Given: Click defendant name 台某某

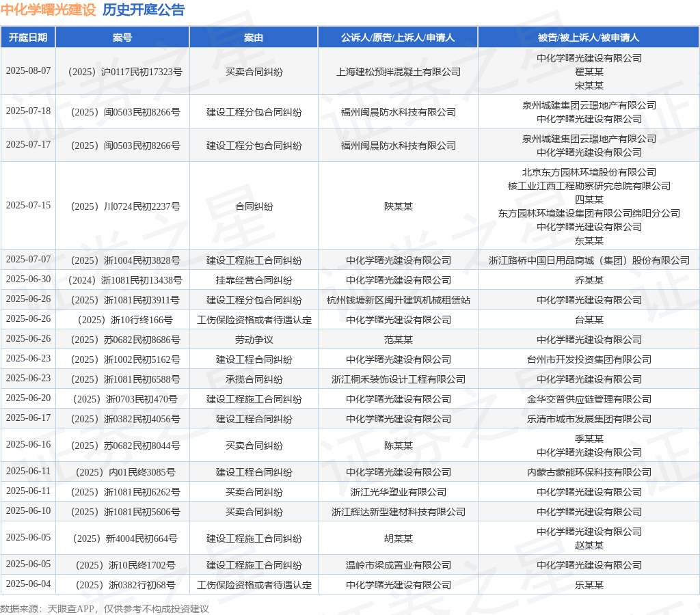Looking at the screenshot, I should tap(589, 320).
